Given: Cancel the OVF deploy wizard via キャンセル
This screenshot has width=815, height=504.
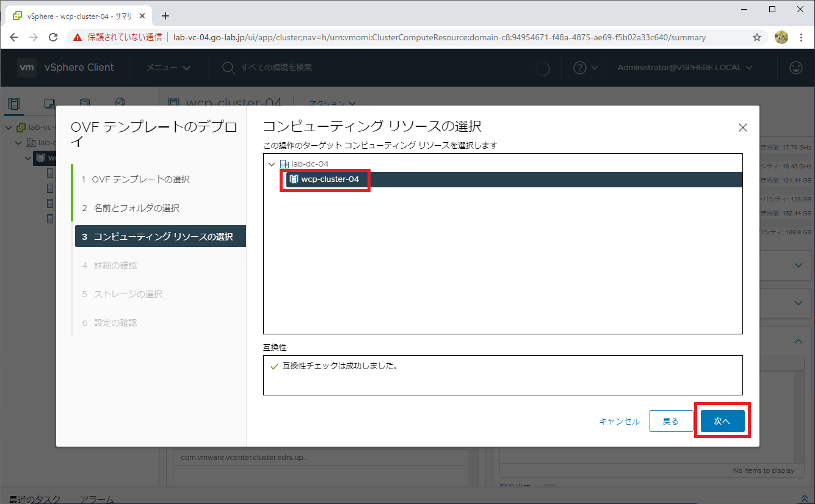Looking at the screenshot, I should [x=620, y=422].
